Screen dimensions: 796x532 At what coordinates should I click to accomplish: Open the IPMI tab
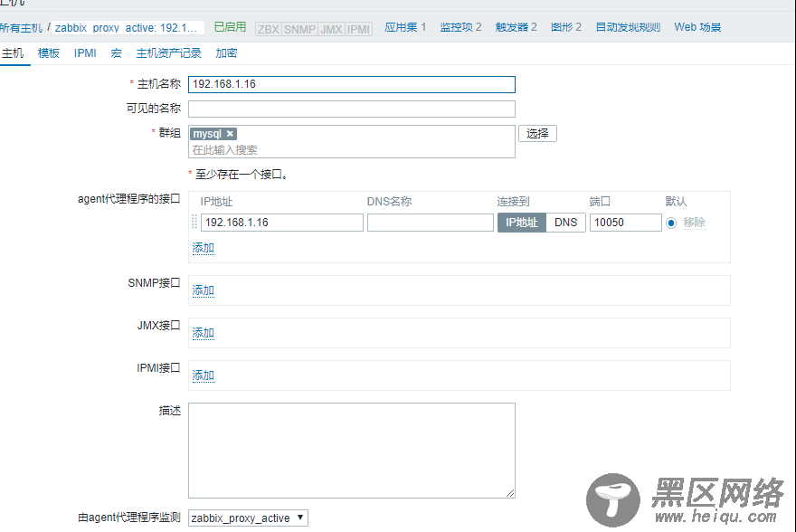pyautogui.click(x=85, y=53)
